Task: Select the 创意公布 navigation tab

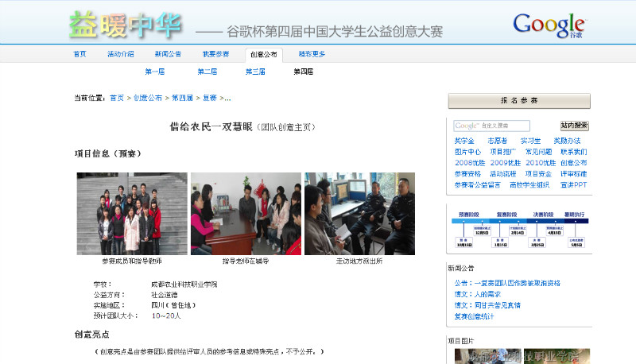Action: point(264,54)
